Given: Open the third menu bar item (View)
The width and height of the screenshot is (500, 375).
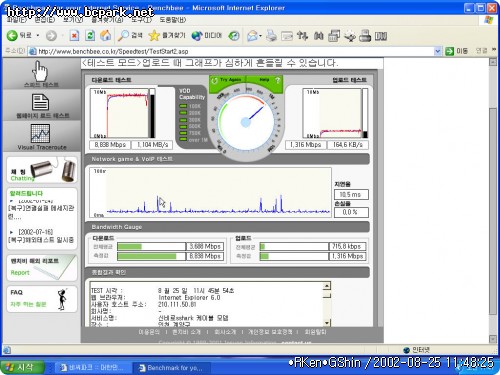Looking at the screenshot, I should (73, 20).
